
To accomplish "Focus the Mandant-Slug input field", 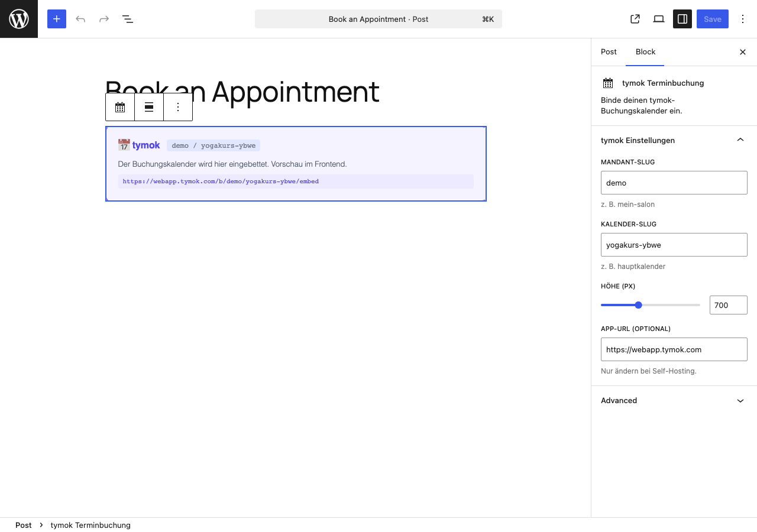I will 674,183.
